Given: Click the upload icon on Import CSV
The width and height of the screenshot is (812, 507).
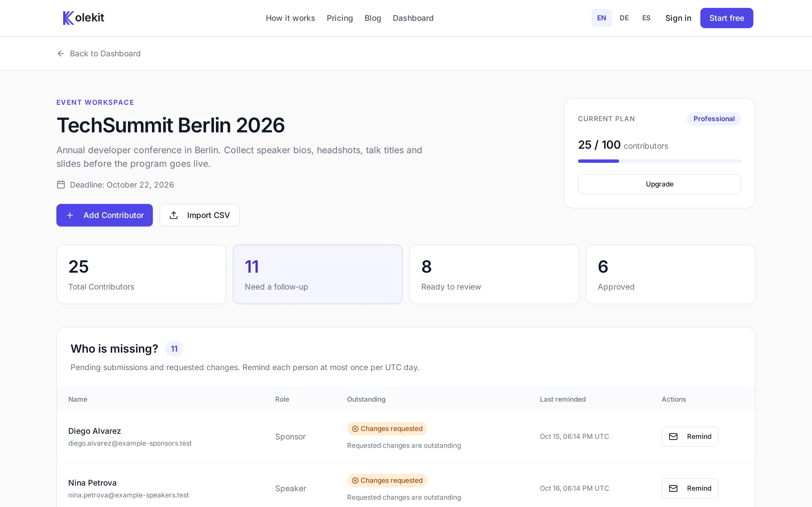Looking at the screenshot, I should point(173,215).
